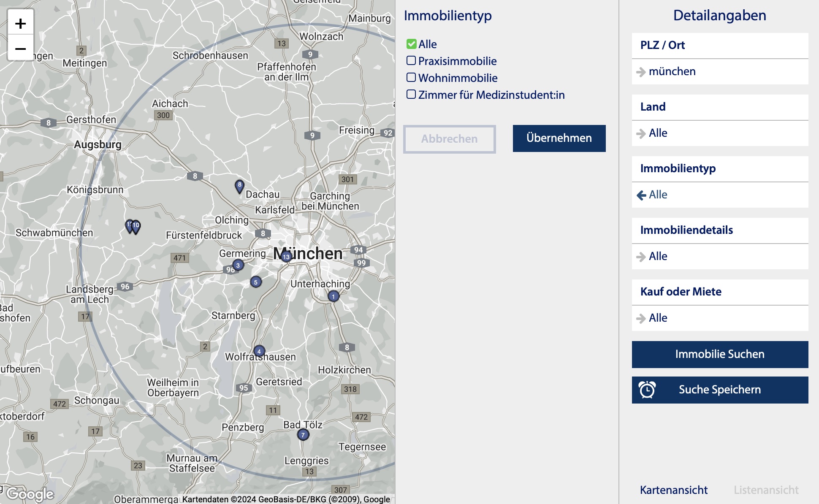Open map marker 4 at Wolfratshausen

click(x=259, y=351)
